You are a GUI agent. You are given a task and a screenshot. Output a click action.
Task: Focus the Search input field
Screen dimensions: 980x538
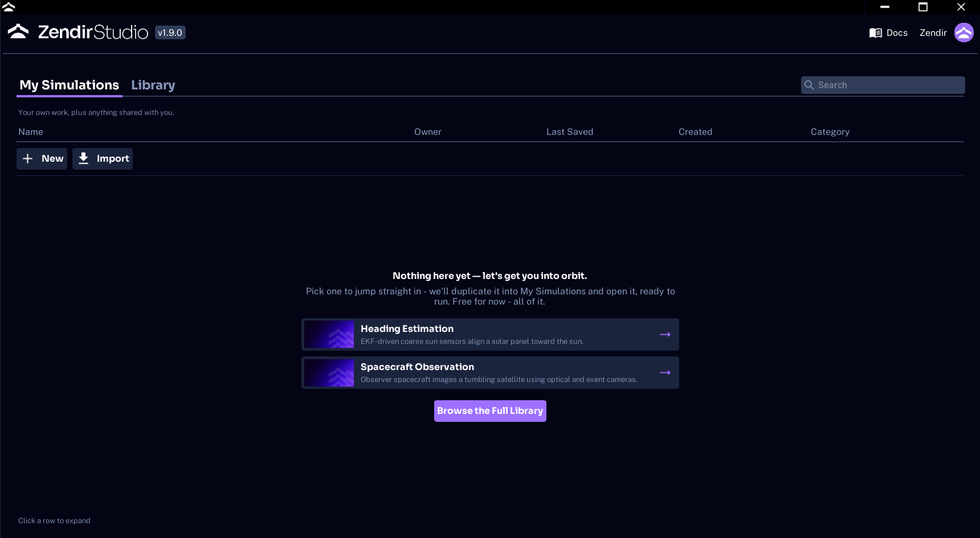coord(883,85)
